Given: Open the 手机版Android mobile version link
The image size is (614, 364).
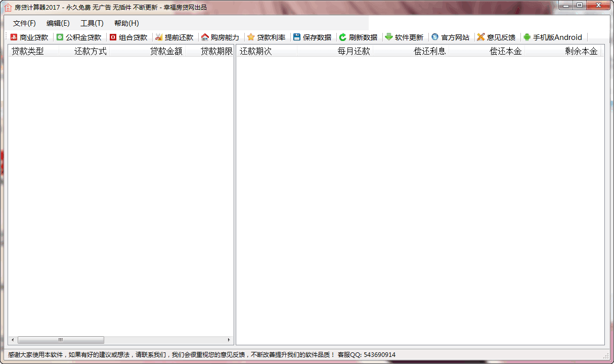Looking at the screenshot, I should click(553, 37).
